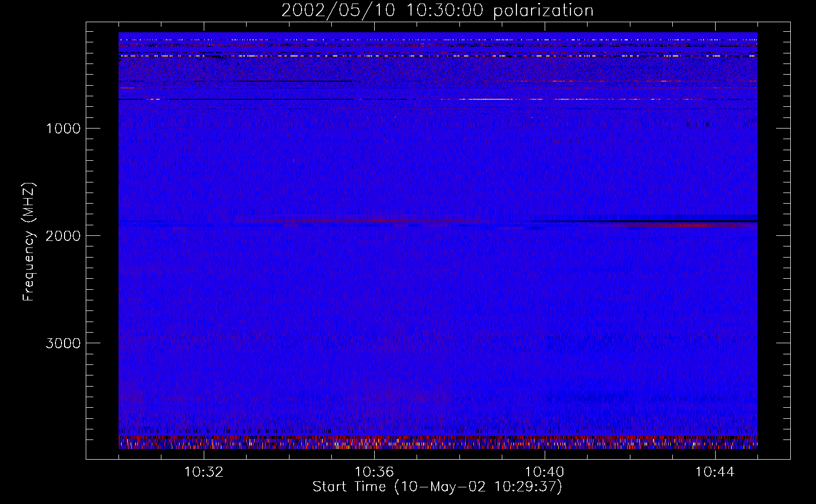The height and width of the screenshot is (504, 816).
Task: Click the plot title '2002/05/10 10:30:00 polarization'
Action: coord(437,11)
